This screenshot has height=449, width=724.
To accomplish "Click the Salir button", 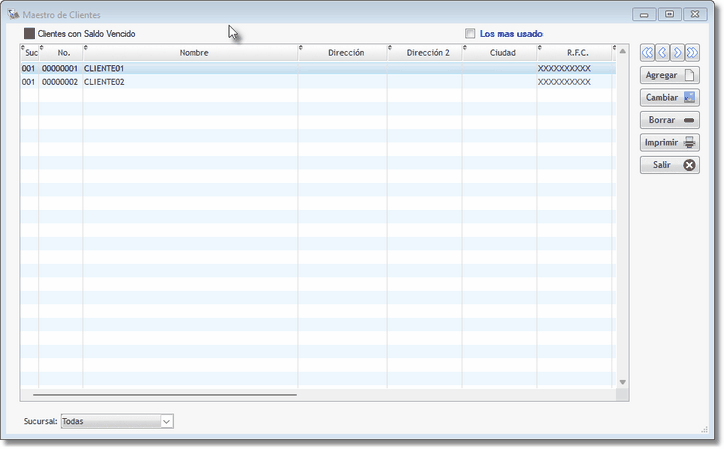I will coord(670,165).
